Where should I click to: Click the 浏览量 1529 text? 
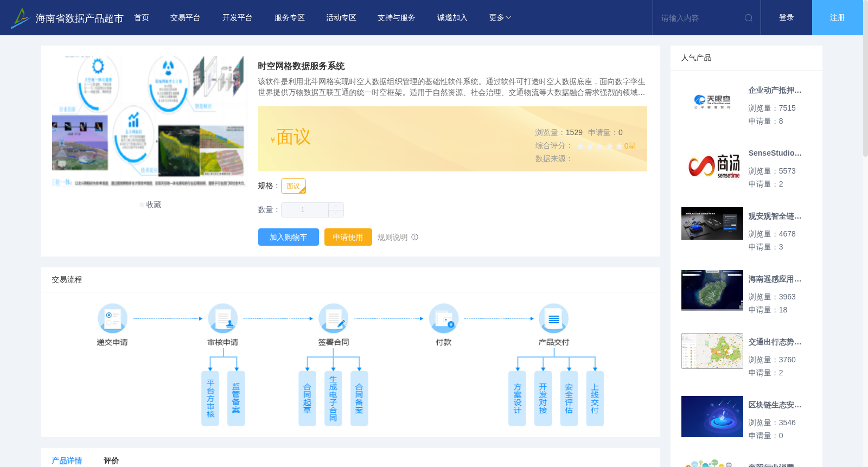pyautogui.click(x=559, y=132)
